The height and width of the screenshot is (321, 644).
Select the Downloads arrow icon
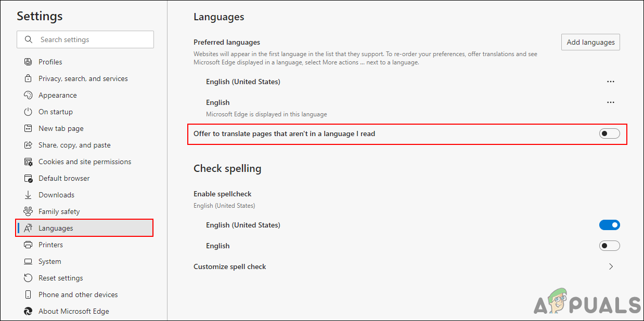coord(28,194)
